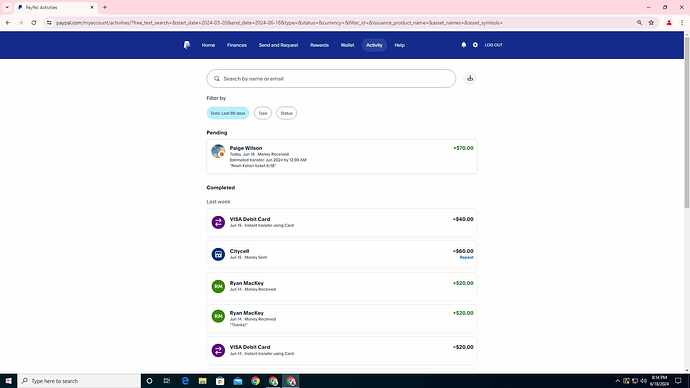Open File Explorer from the taskbar
This screenshot has width=690, height=388.
[x=202, y=381]
